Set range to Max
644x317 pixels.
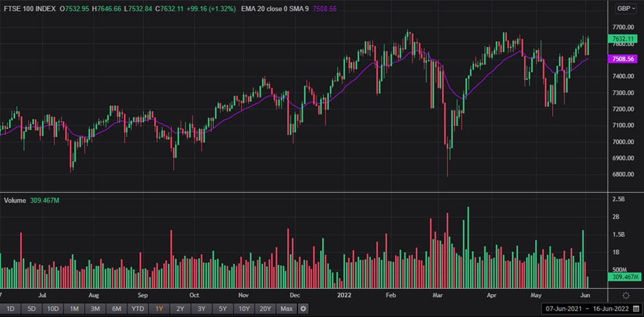(x=286, y=308)
